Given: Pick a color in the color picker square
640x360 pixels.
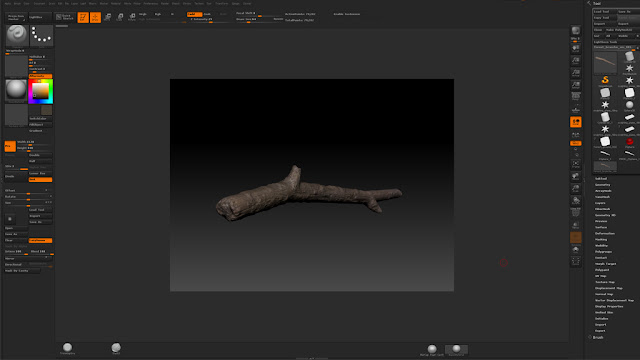Looking at the screenshot, I should pos(40,91).
